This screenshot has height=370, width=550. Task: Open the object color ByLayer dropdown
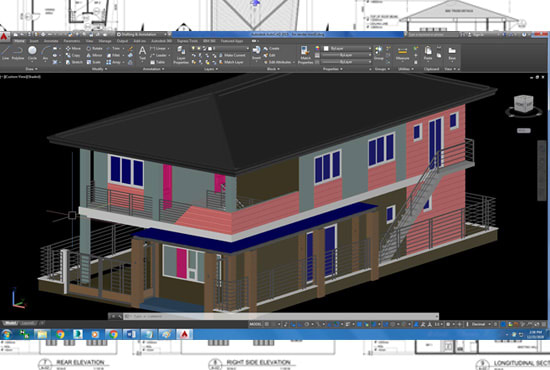coord(347,48)
